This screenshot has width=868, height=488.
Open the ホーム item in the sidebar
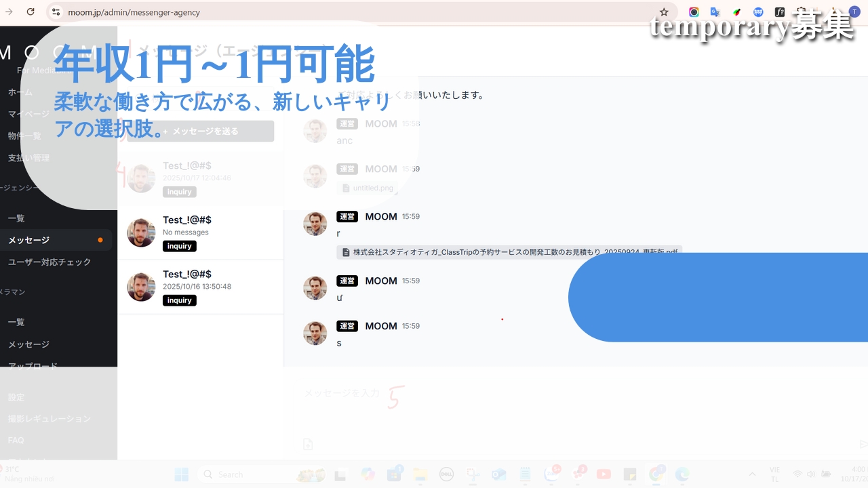click(x=21, y=92)
